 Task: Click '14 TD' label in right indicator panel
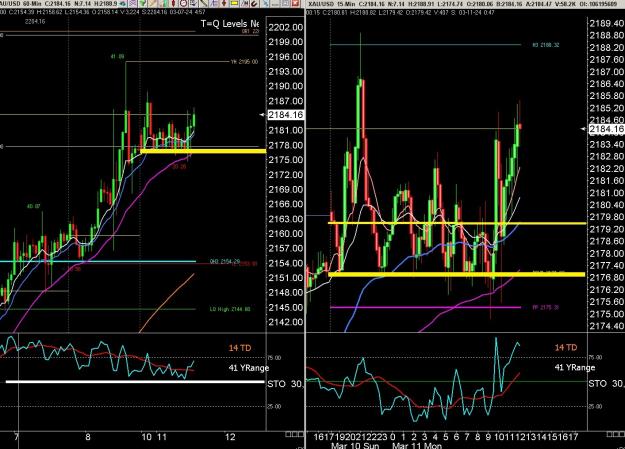566,347
